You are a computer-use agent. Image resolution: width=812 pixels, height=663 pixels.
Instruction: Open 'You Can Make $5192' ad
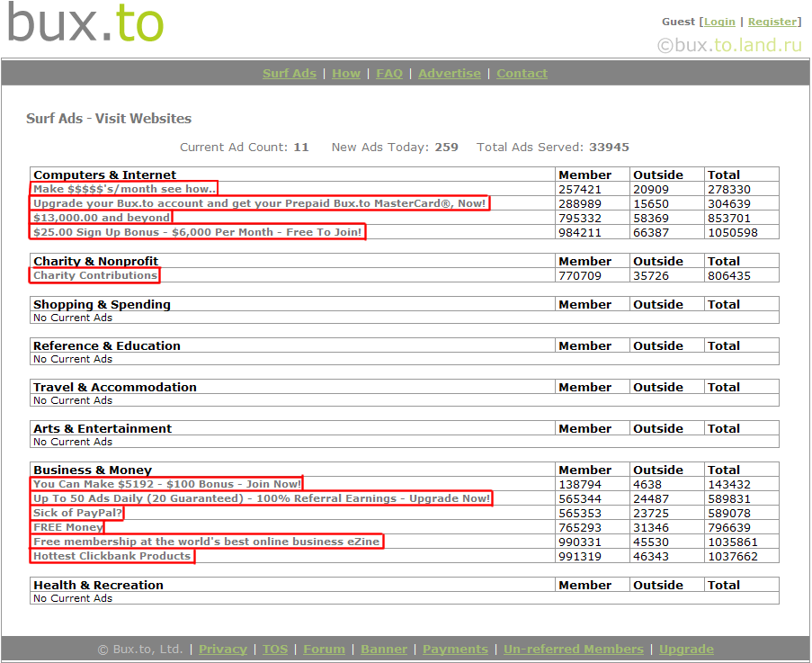(166, 484)
